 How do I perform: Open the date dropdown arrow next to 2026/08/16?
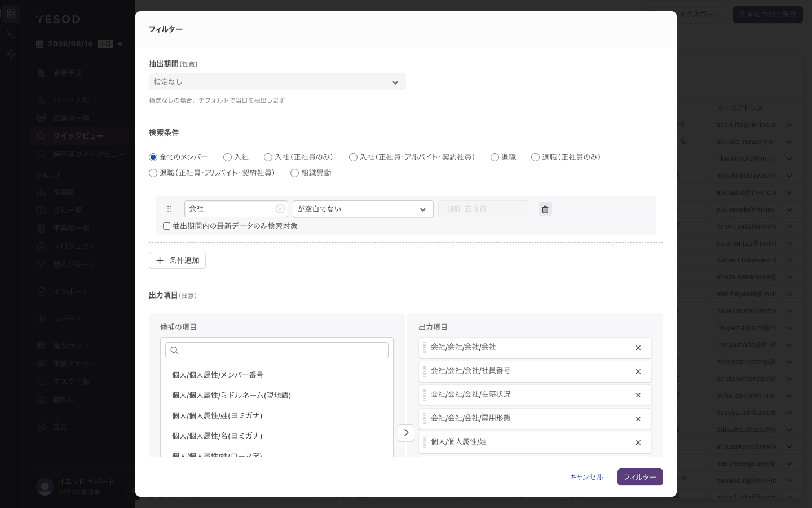[120, 44]
